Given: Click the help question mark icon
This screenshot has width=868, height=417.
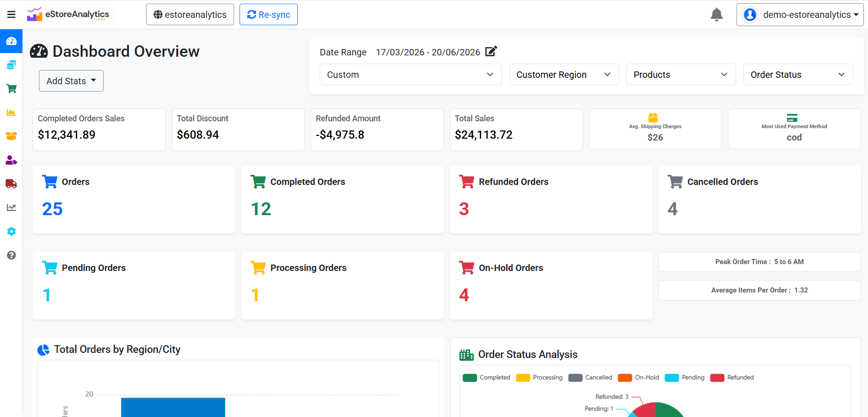Looking at the screenshot, I should point(11,255).
